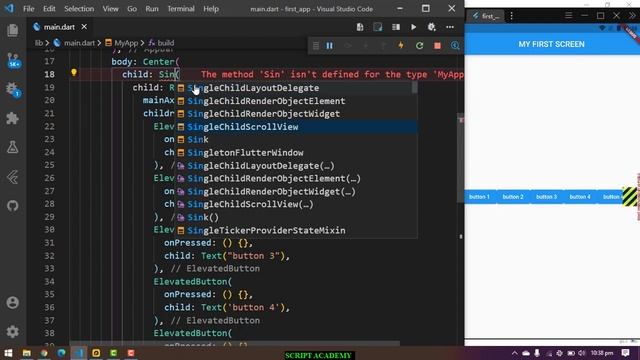This screenshot has height=360, width=640.
Task: Click button 2 in the Flutter app
Action: 513,197
